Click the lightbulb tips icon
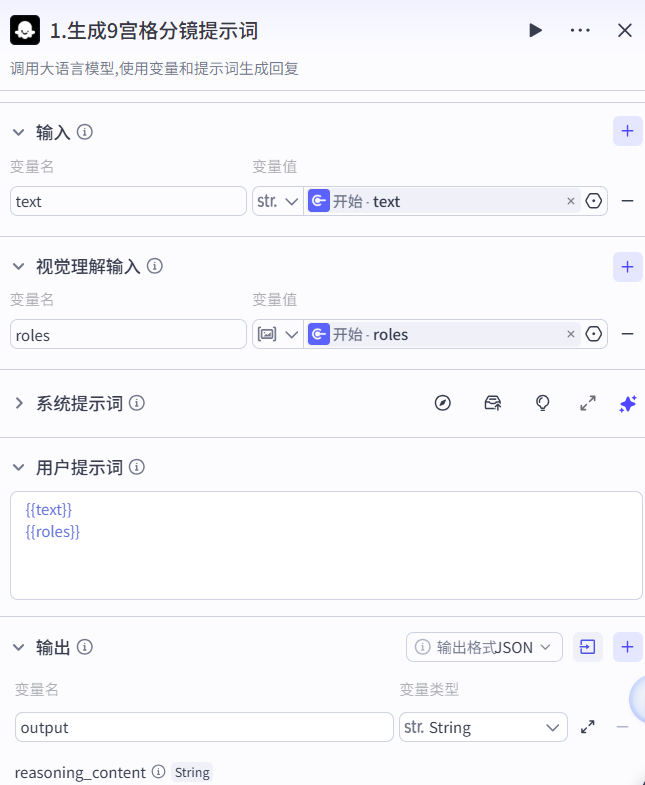 tap(542, 403)
